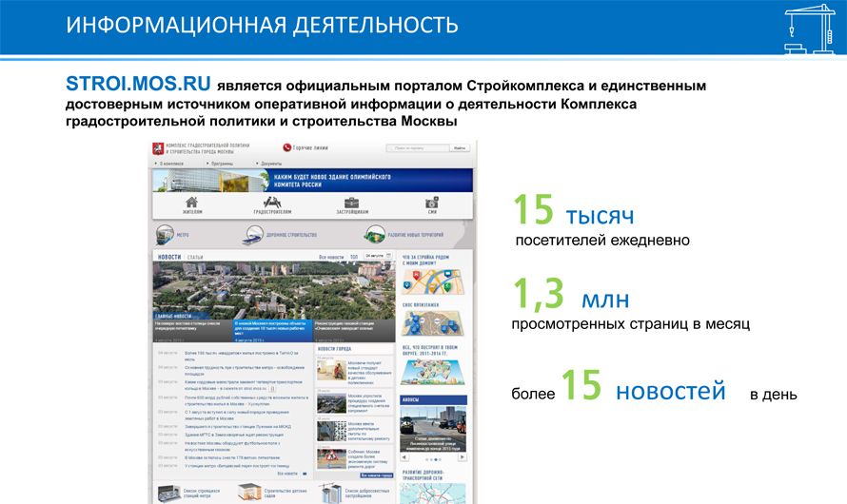The height and width of the screenshot is (504, 847).
Task: Click the trusted developers towers icon
Action: pos(330,493)
